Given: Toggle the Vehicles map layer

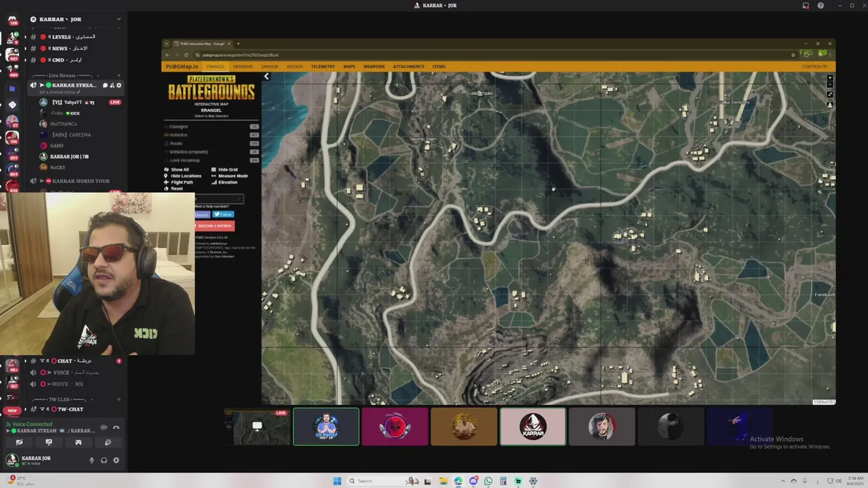Looking at the screenshot, I should tap(212, 135).
